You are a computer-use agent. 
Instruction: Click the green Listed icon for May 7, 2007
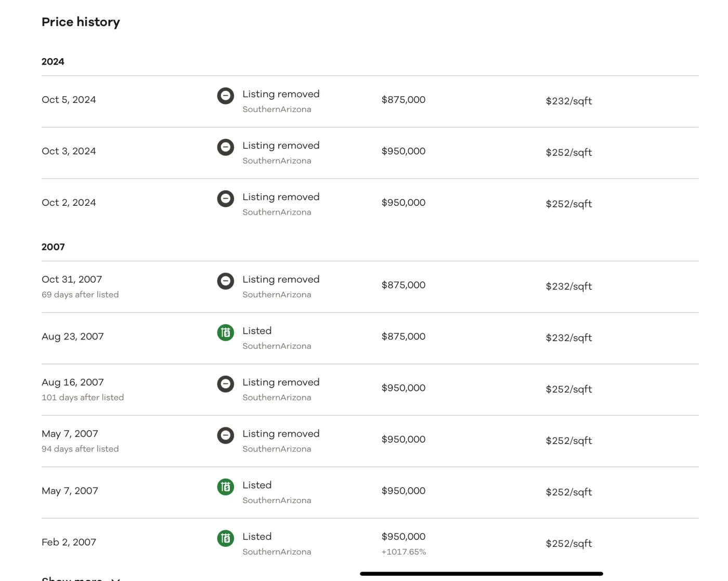225,487
